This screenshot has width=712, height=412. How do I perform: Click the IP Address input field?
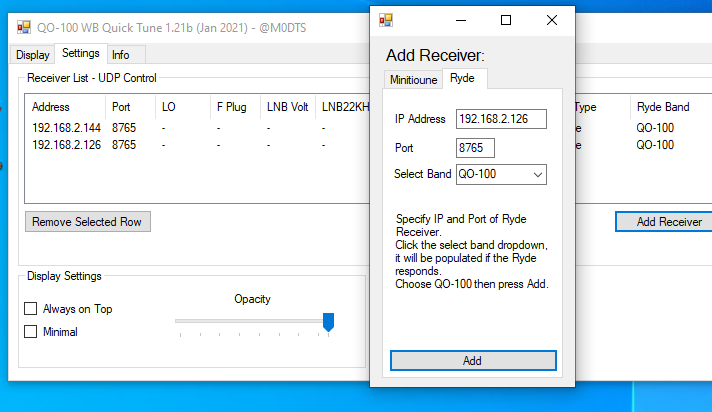click(500, 119)
